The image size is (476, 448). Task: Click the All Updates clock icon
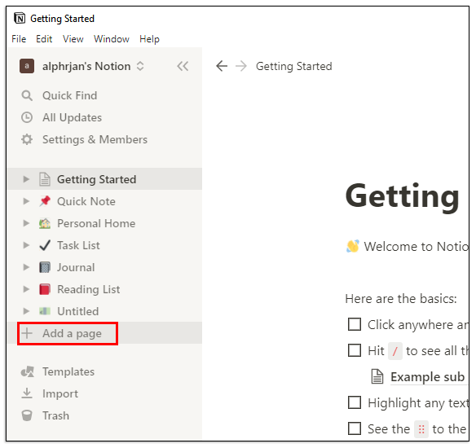tap(27, 117)
